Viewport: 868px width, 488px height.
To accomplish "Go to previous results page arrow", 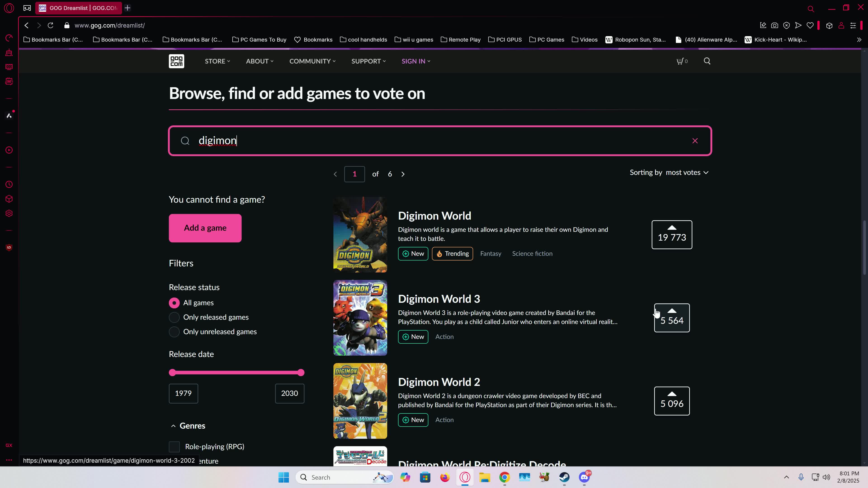I will (335, 174).
